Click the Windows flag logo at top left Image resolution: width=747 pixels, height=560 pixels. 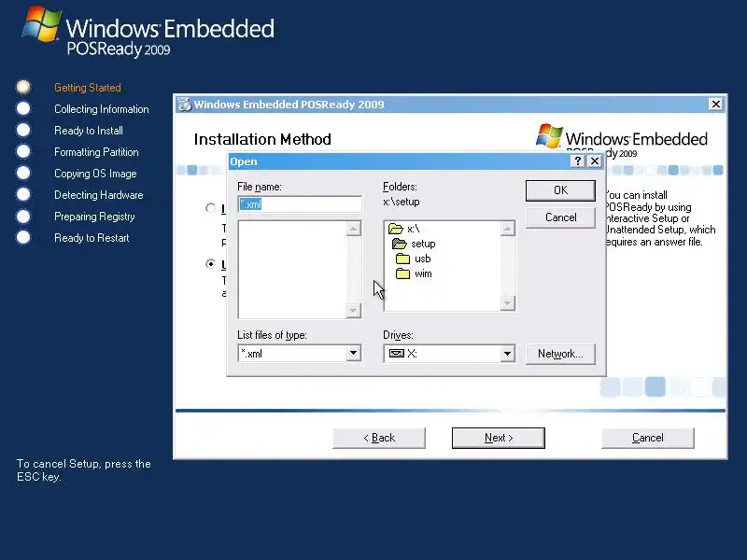pos(42,24)
